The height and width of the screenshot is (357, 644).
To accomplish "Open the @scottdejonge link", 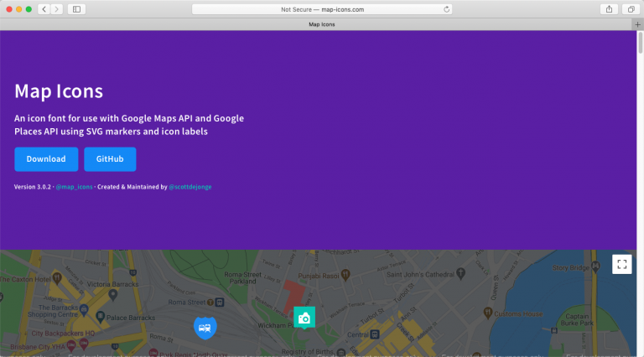I will tap(190, 187).
